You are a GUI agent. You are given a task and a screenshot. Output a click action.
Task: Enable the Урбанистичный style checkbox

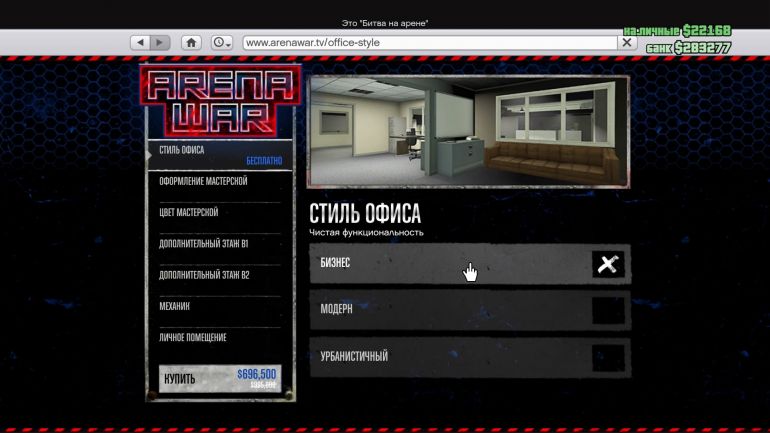pyautogui.click(x=608, y=357)
